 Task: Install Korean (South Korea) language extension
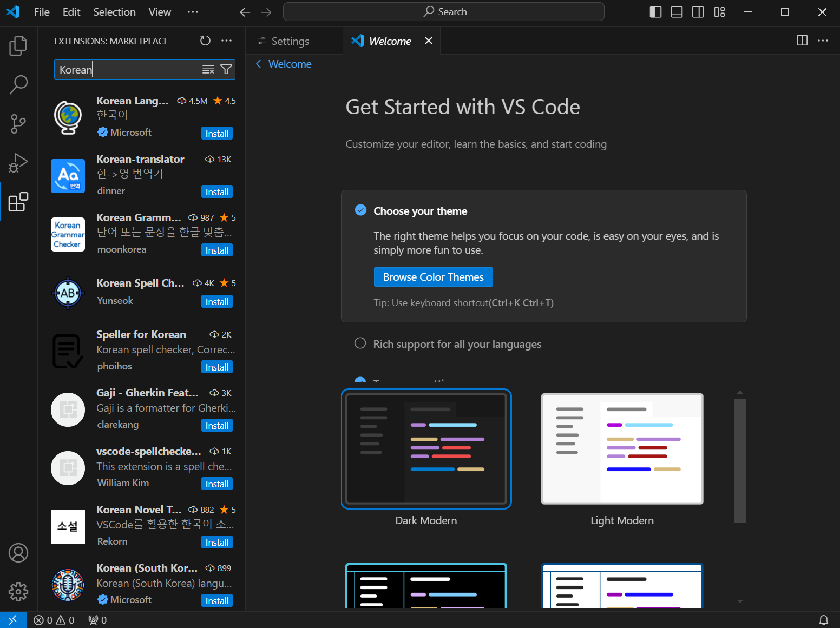point(217,601)
